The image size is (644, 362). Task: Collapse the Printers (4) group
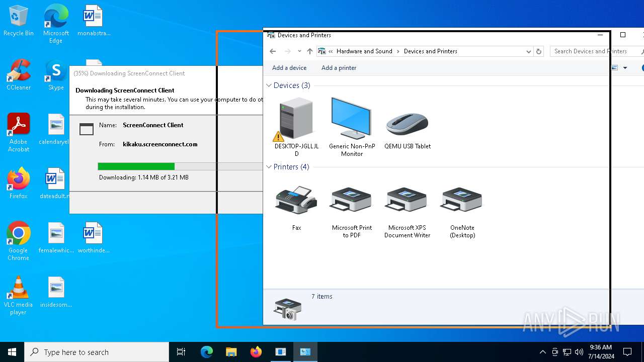[x=269, y=167]
